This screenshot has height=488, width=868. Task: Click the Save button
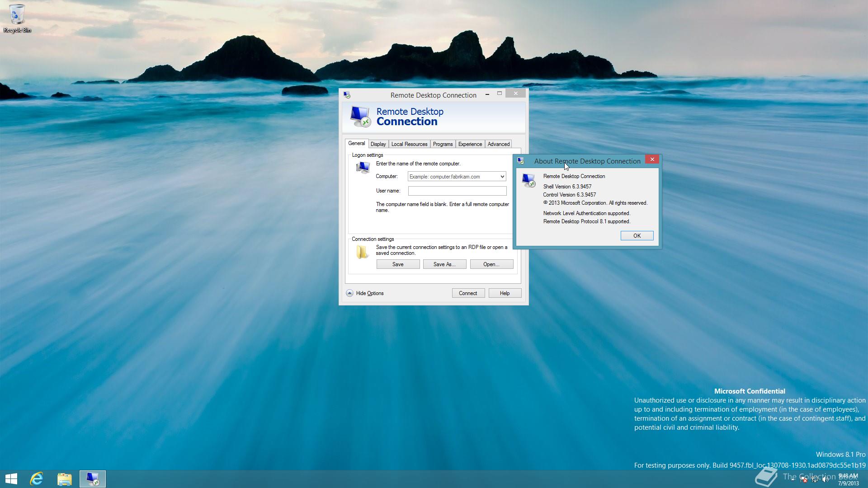398,264
